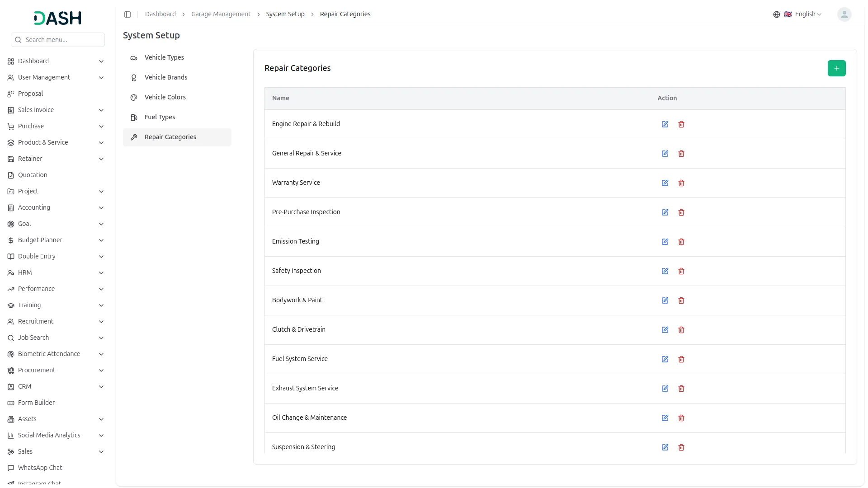Click the globe language icon
The width and height of the screenshot is (868, 488).
coord(777,14)
